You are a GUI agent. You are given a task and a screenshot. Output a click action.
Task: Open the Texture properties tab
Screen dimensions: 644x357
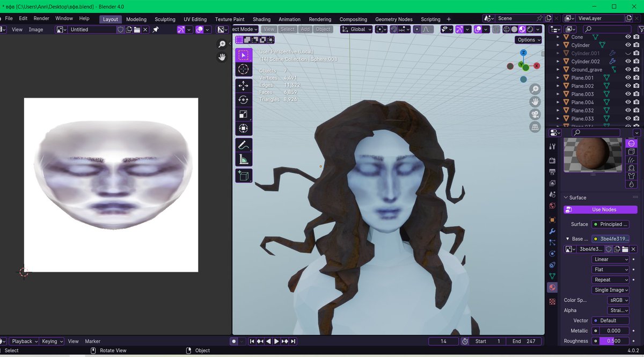(x=552, y=302)
